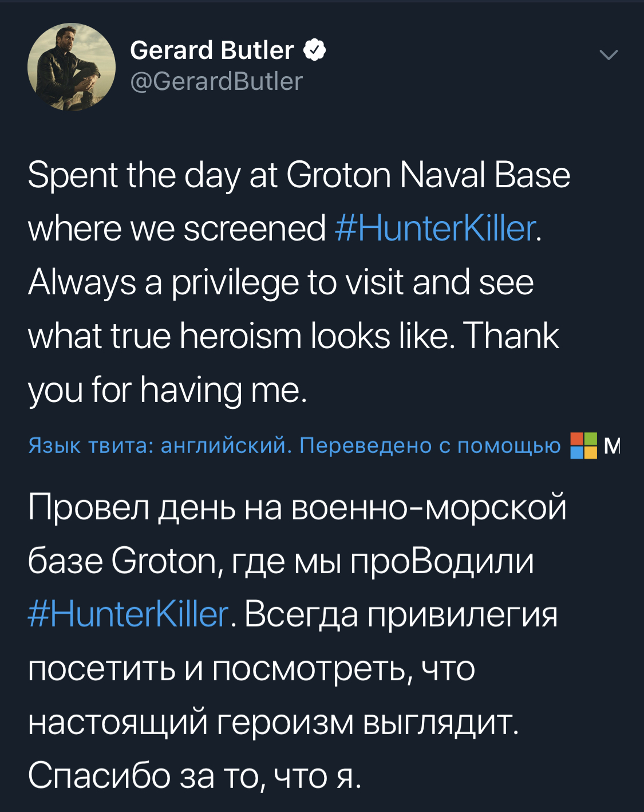Click the cut-off 'M' Microsoft label
Image resolution: width=644 pixels, height=812 pixels.
[x=611, y=446]
